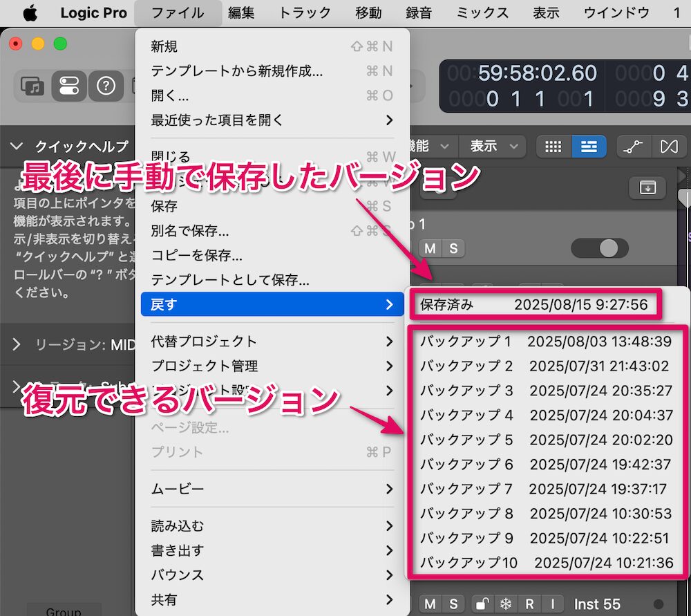Mute the upper track with M button
This screenshot has width=691, height=616.
point(430,249)
